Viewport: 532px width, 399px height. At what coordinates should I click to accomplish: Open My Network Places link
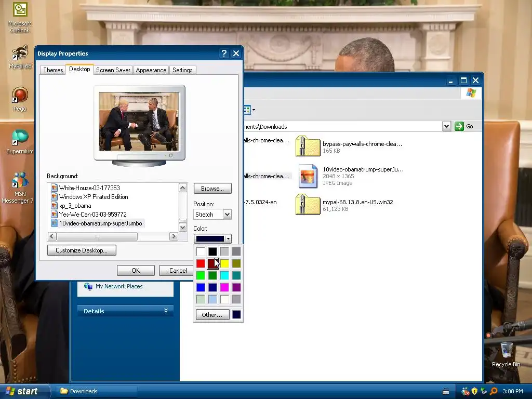(x=119, y=286)
